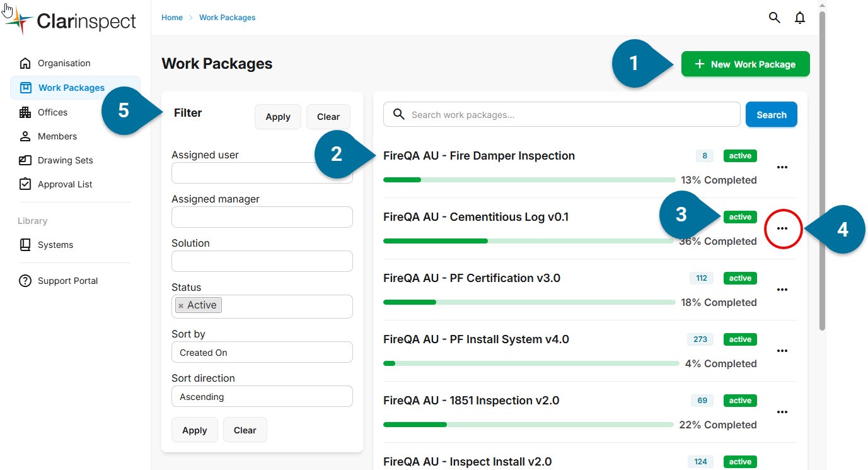868x470 pixels.
Task: Click the Work Packages breadcrumb link
Action: pos(228,18)
